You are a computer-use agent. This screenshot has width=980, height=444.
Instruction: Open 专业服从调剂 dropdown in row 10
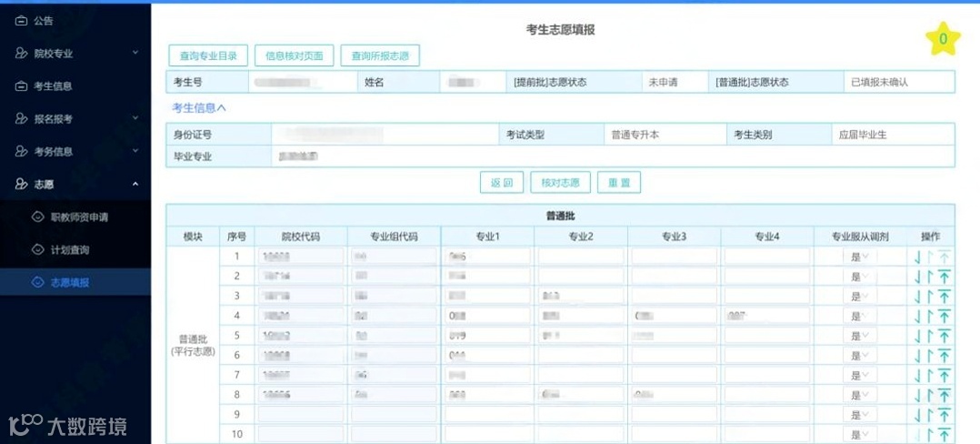tap(860, 435)
